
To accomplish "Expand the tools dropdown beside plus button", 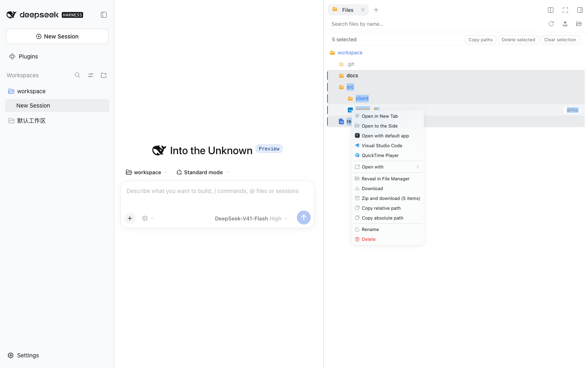I will 148,218.
